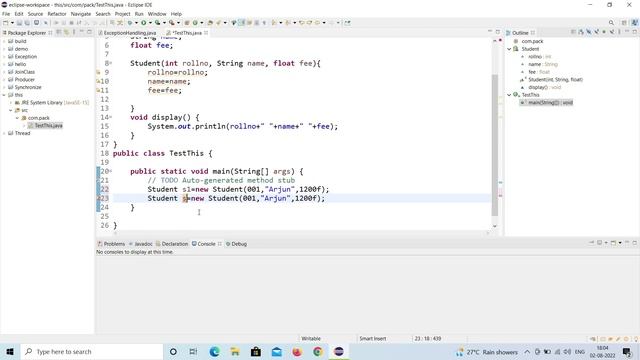Switch to the Debug tab
The image size is (640, 360).
tap(239, 244)
